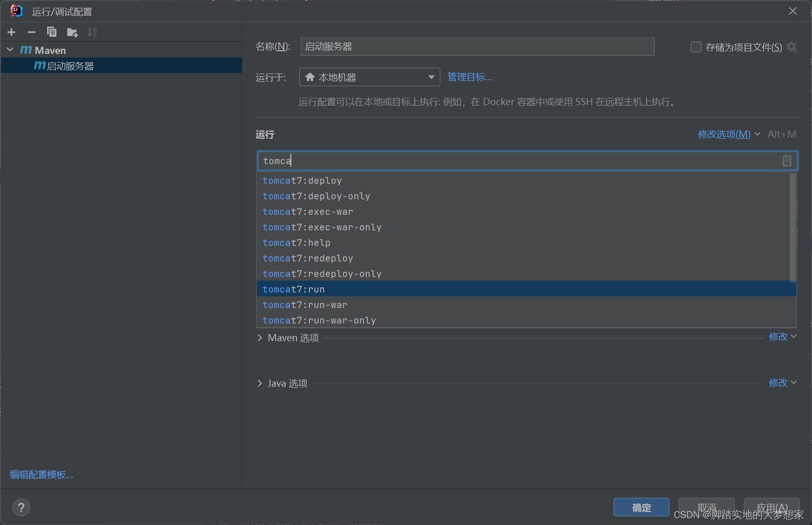Remove configuration with the minus icon
The image size is (812, 525).
(32, 32)
